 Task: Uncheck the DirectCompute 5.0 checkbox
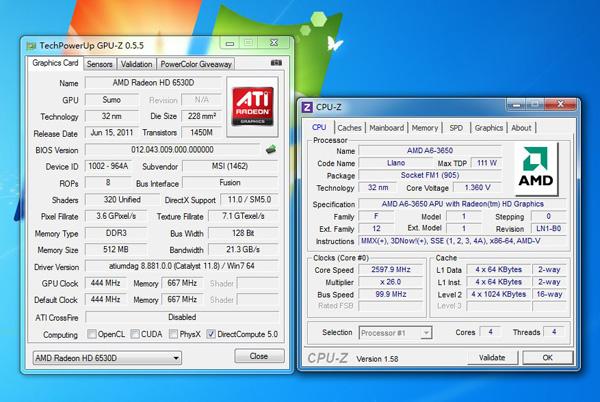point(211,334)
